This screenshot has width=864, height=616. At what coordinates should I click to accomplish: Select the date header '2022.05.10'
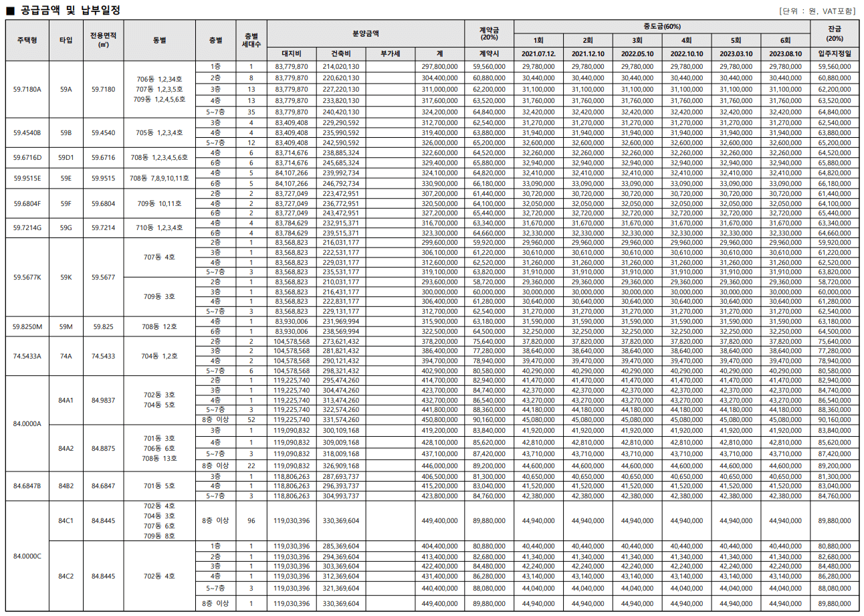(637, 53)
